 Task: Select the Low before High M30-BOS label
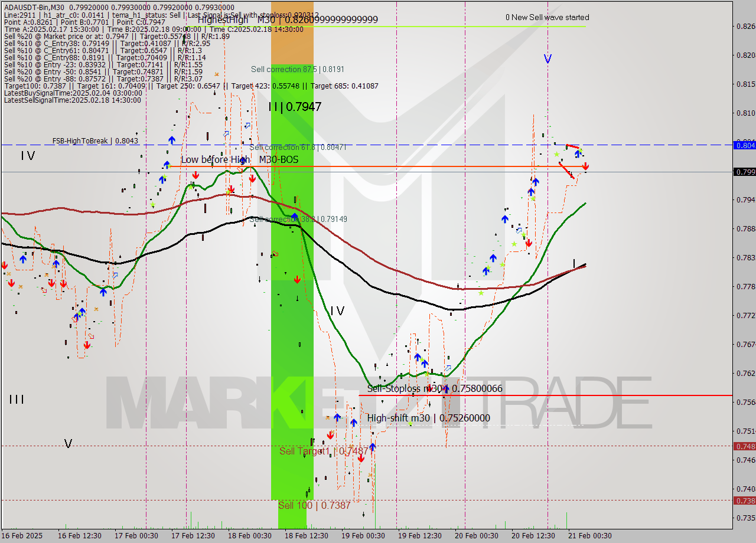[x=239, y=160]
